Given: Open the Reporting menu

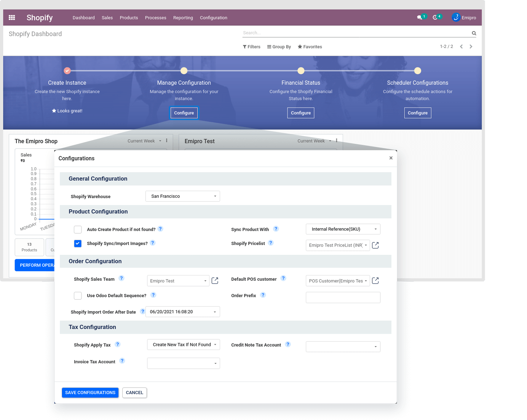Looking at the screenshot, I should pyautogui.click(x=183, y=18).
